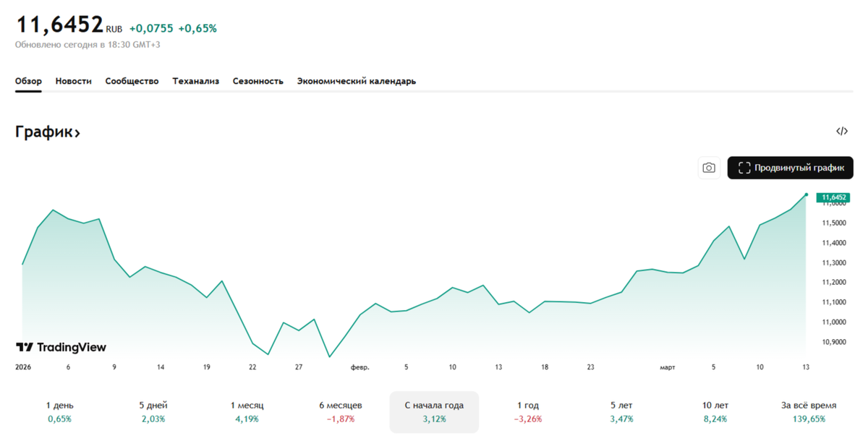The image size is (868, 441).
Task: Click the RUB currency label
Action: pos(114,30)
